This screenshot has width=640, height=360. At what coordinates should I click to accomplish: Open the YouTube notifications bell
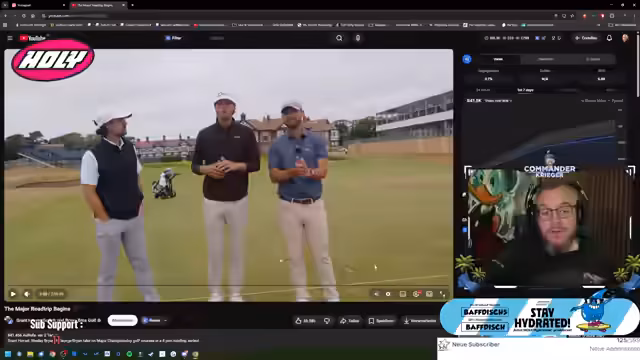click(609, 38)
